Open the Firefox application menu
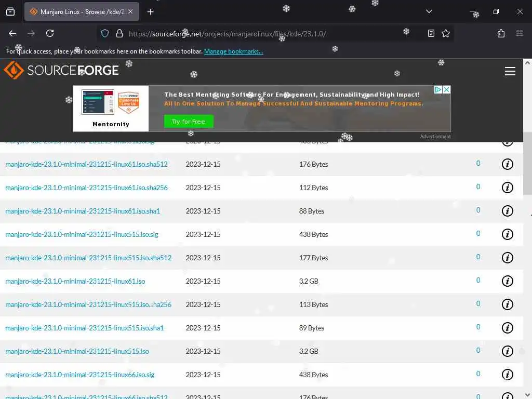This screenshot has height=399, width=532. [x=520, y=33]
